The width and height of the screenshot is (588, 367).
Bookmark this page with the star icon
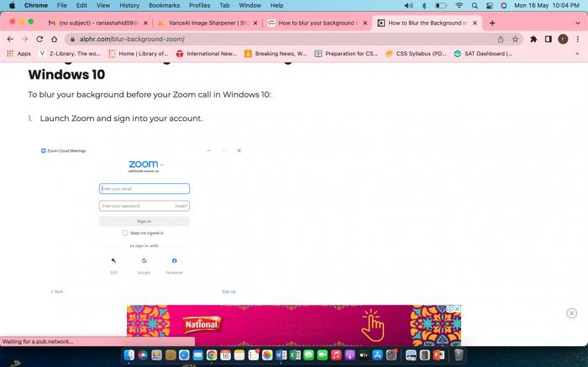[515, 39]
